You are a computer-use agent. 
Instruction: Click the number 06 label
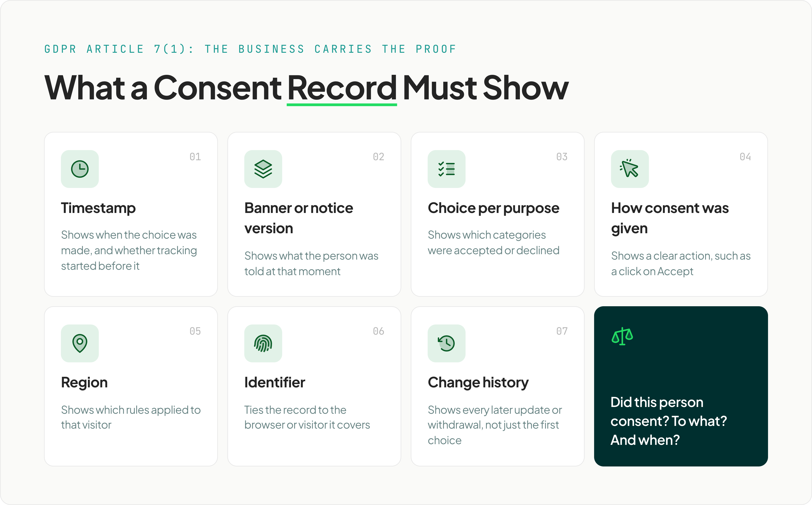click(378, 331)
